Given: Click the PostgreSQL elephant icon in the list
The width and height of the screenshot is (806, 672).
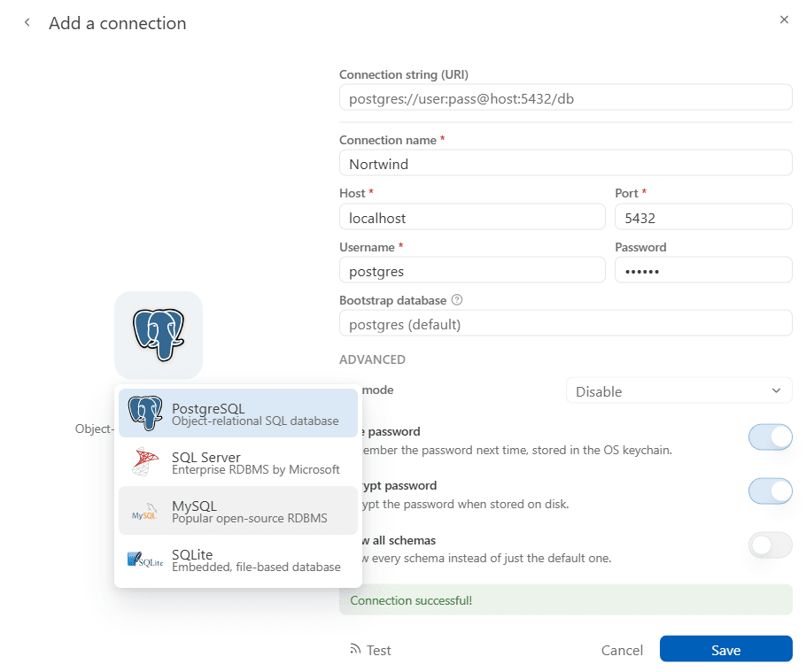Looking at the screenshot, I should (x=145, y=413).
